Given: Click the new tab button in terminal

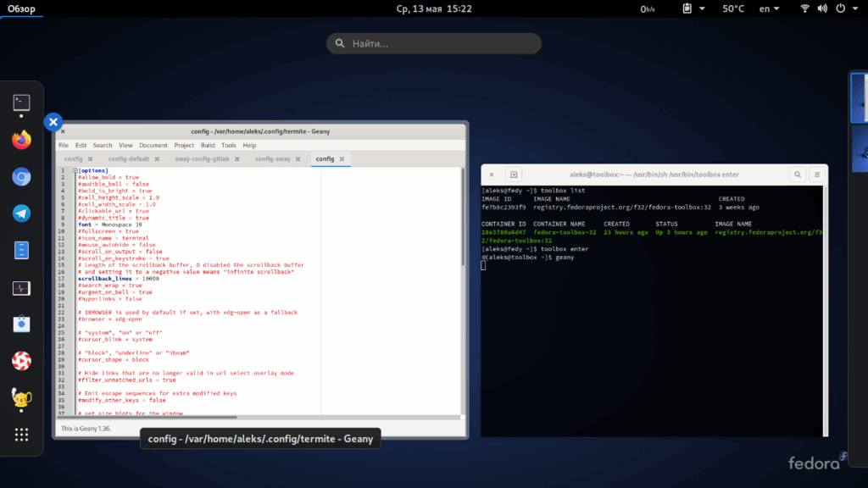Looking at the screenshot, I should pos(514,175).
